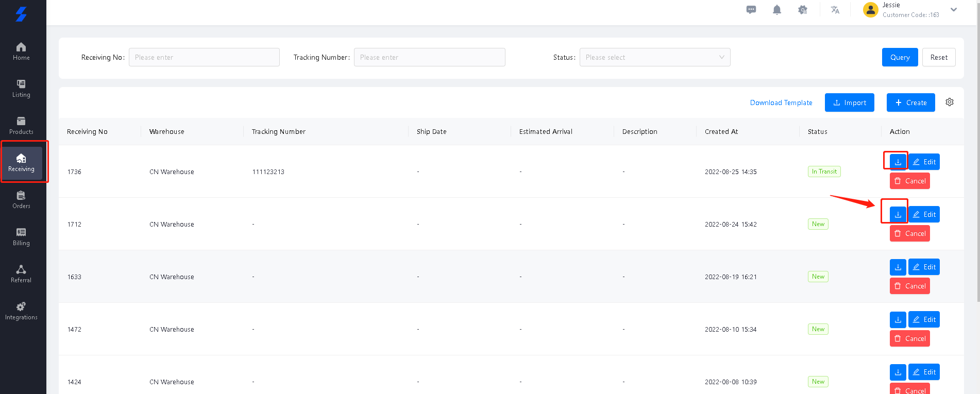Image resolution: width=980 pixels, height=394 pixels.
Task: Focus the Receiving No input field
Action: 204,57
